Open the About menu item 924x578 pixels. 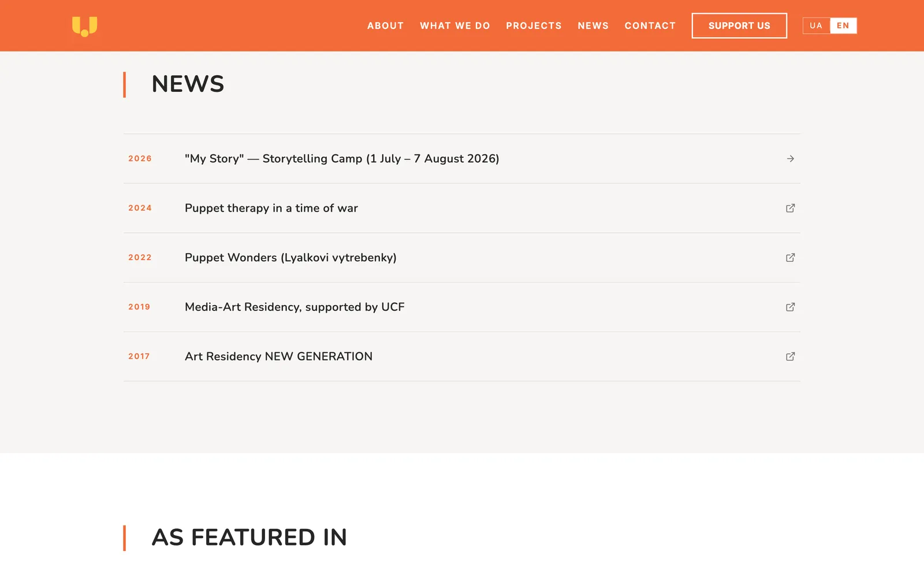pos(385,25)
